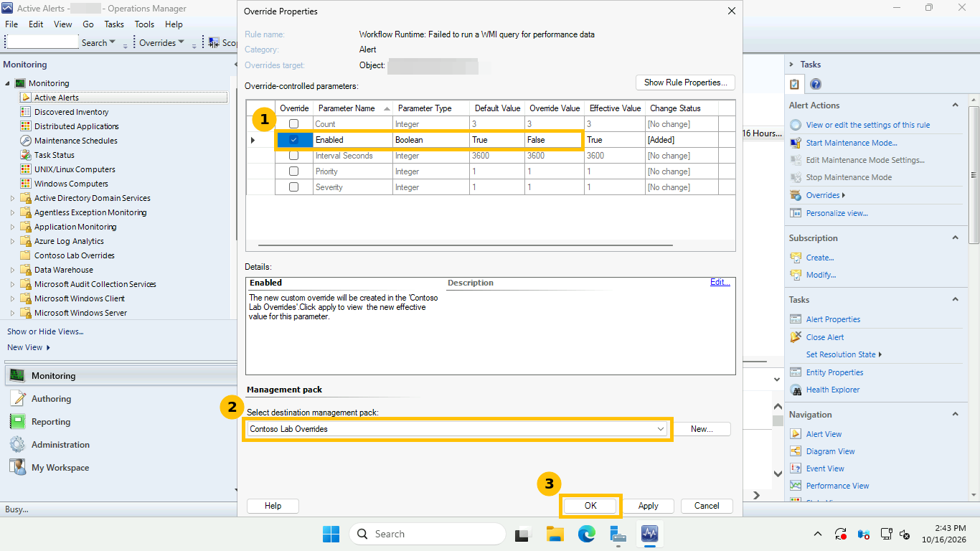Open the Reporting workspace icon
The height and width of the screenshot is (551, 980).
pos(18,422)
